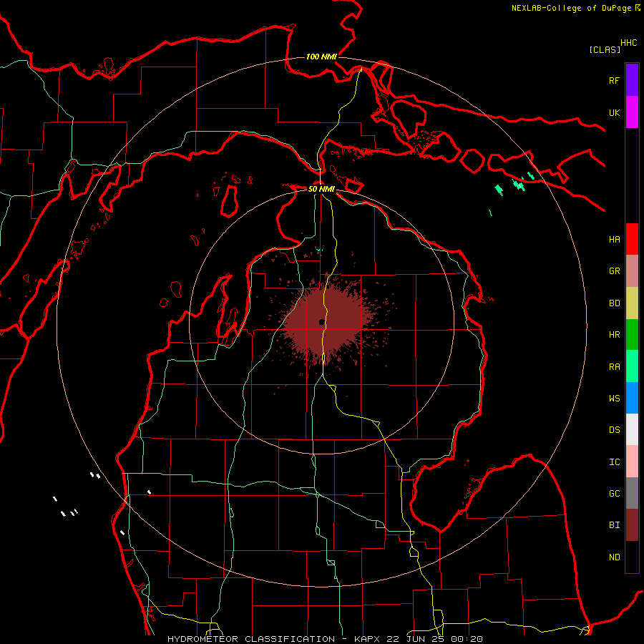Click the 'RF' legend label
Viewport: 644px width, 644px height.
click(614, 80)
